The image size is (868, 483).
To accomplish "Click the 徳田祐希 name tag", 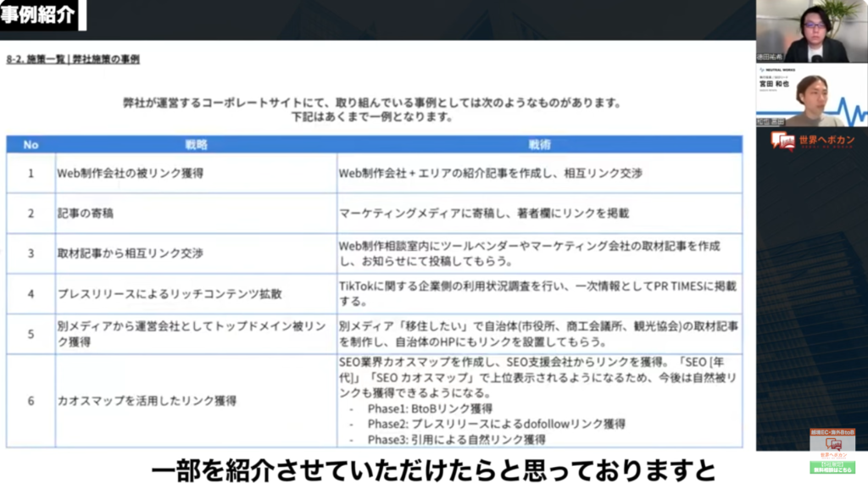I will click(770, 57).
